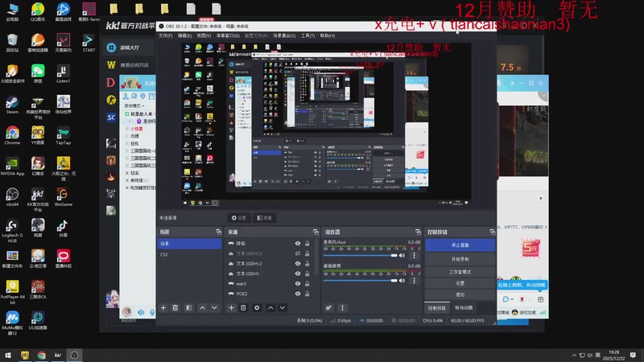Hide the 文本 (GDI+) 2 source
Viewport: 644px width, 362px height.
pos(298,264)
